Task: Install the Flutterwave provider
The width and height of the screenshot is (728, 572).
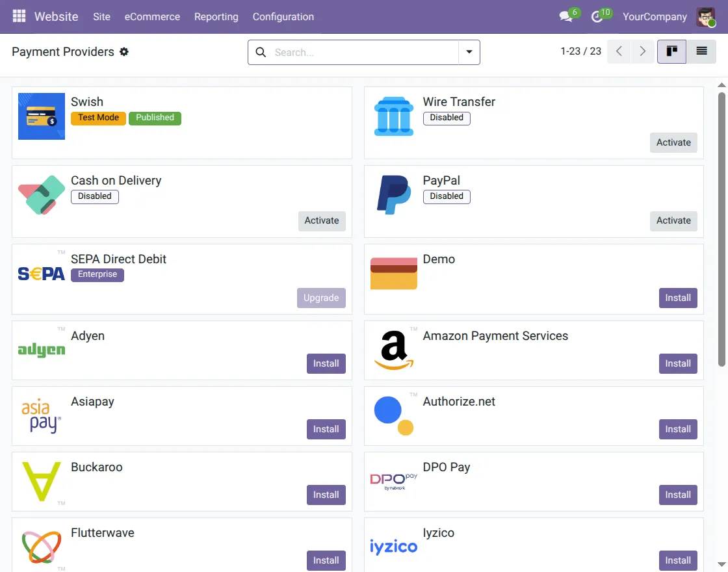Action: pyautogui.click(x=326, y=560)
